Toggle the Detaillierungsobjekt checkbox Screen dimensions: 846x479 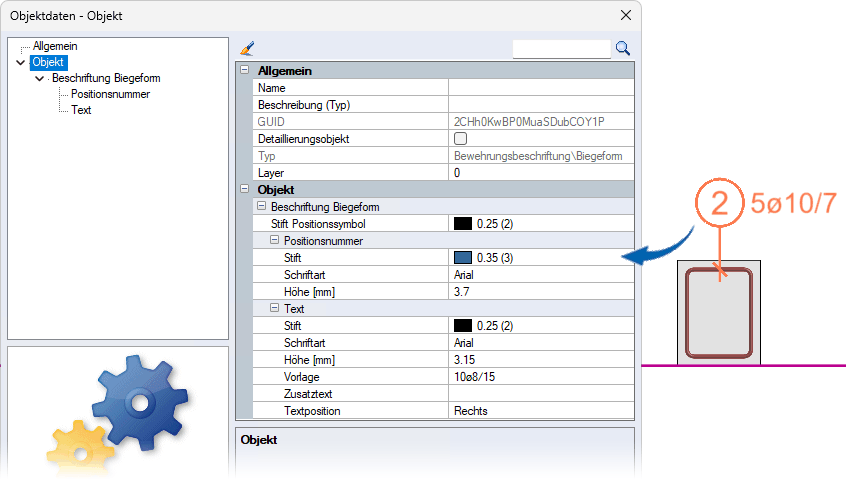tap(461, 138)
